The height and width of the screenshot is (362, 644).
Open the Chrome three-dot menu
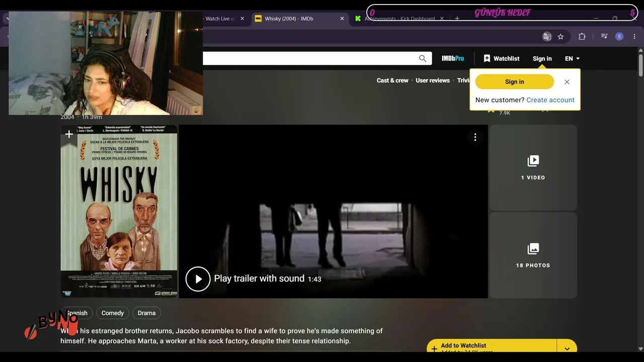click(634, 36)
